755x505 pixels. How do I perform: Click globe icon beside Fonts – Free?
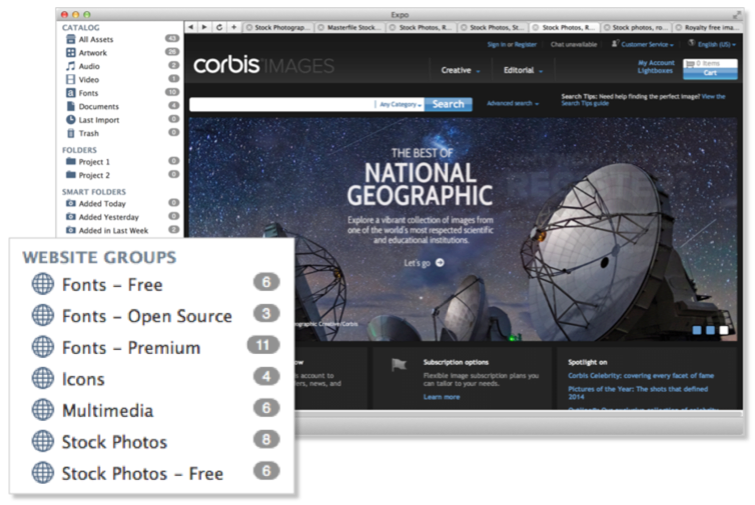(43, 284)
